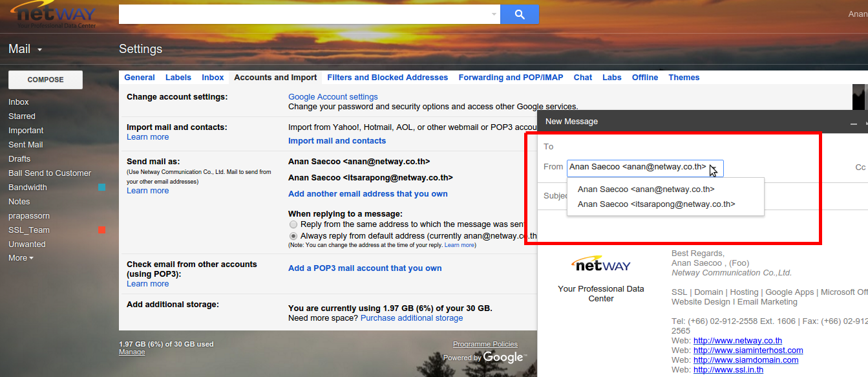Choose itsarapong@netway.co.th from the From list
The width and height of the screenshot is (868, 377).
click(656, 204)
